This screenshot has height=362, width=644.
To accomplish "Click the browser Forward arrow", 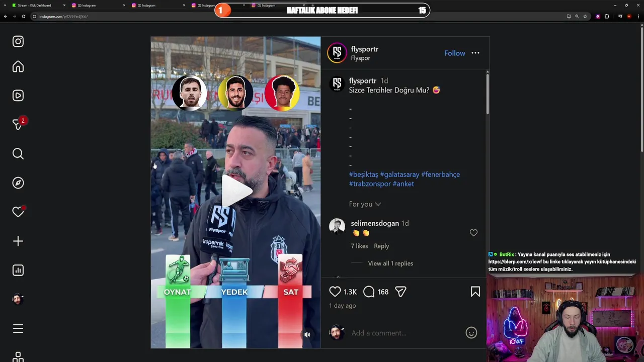I will click(x=14, y=17).
